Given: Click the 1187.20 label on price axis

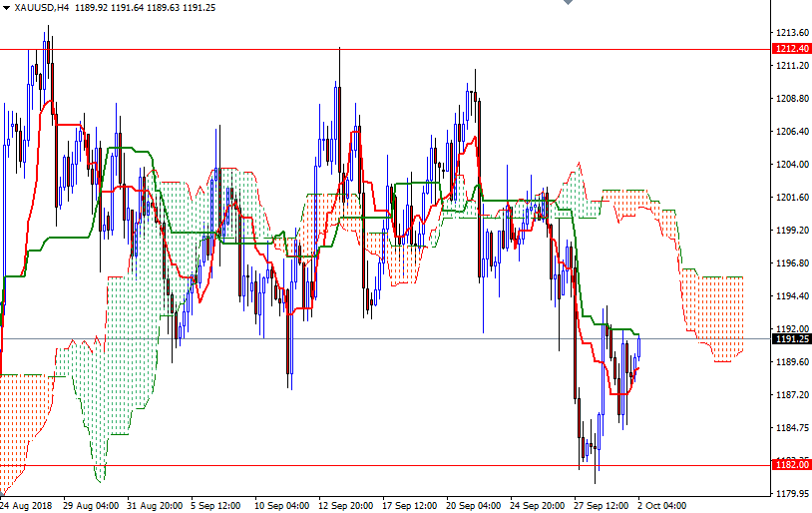Looking at the screenshot, I should pos(791,395).
